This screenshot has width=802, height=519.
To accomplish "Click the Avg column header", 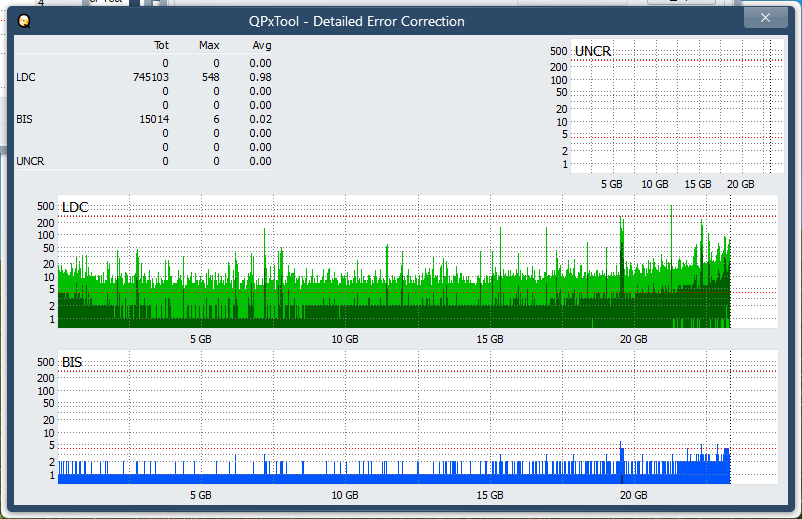I will click(262, 46).
